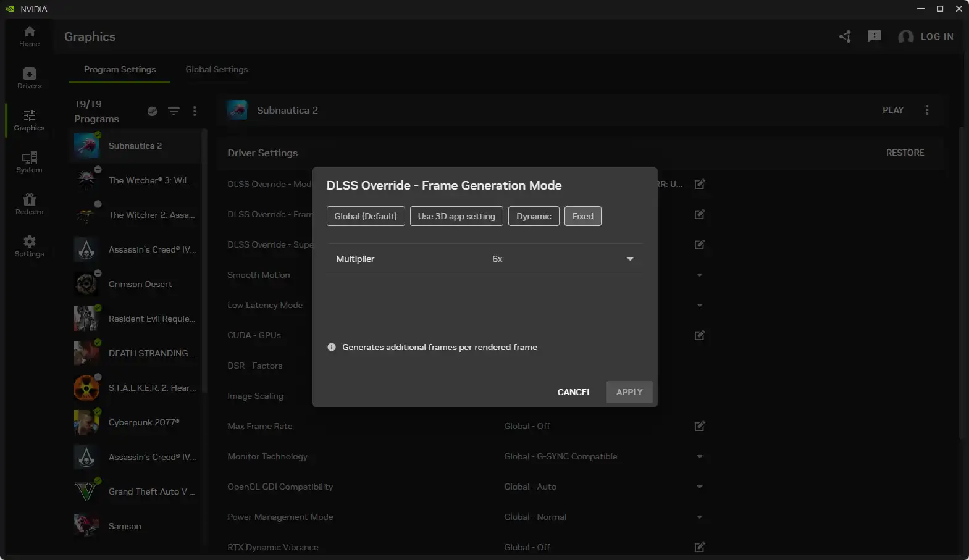Select Use 3D app setting mode

pos(456,216)
